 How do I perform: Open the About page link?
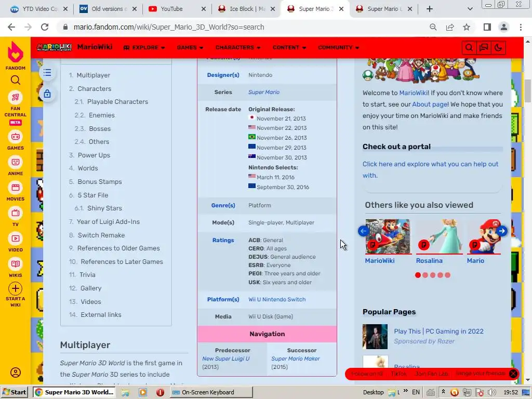pyautogui.click(x=430, y=104)
